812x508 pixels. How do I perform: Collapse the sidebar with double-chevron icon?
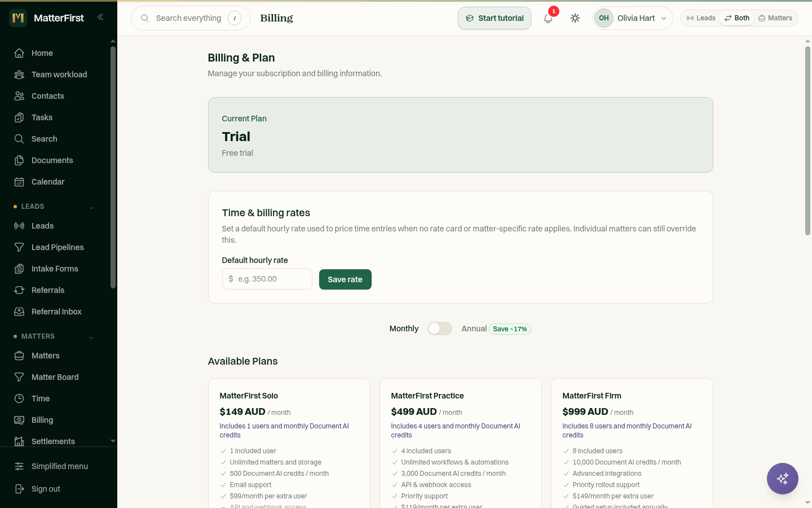click(x=100, y=17)
